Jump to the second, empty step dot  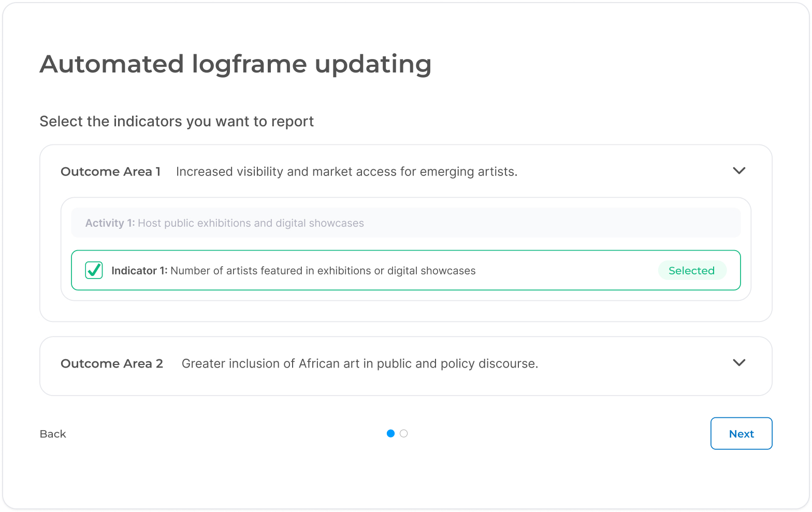pos(404,433)
